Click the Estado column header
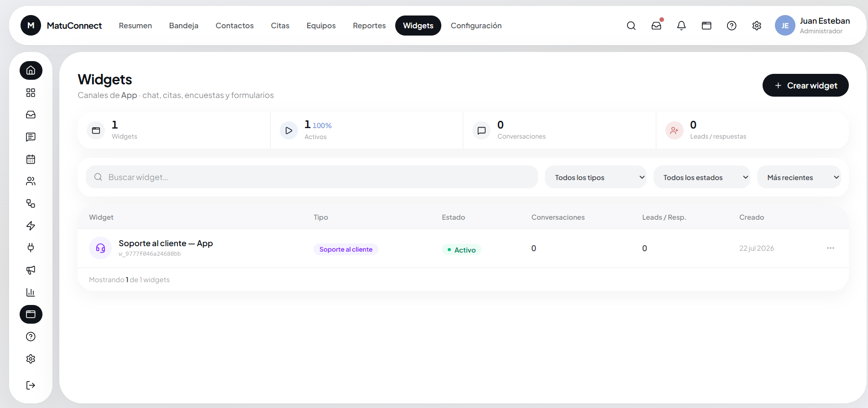The width and height of the screenshot is (868, 408). [453, 217]
